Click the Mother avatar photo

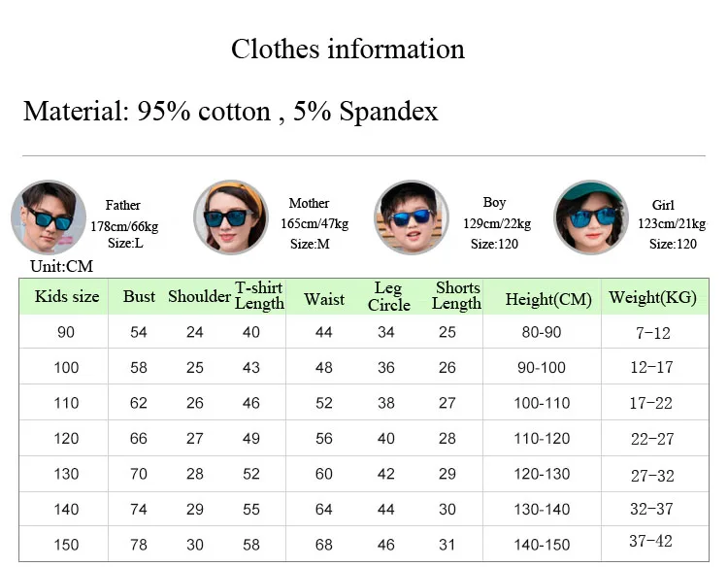coord(231,217)
